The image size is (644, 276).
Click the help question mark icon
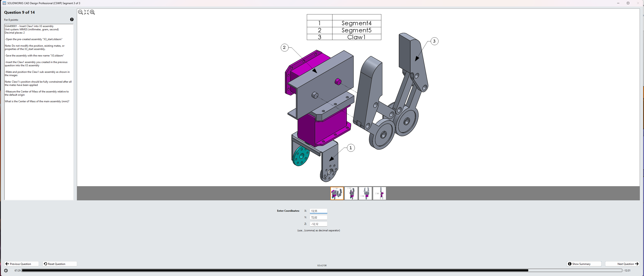pos(72,19)
